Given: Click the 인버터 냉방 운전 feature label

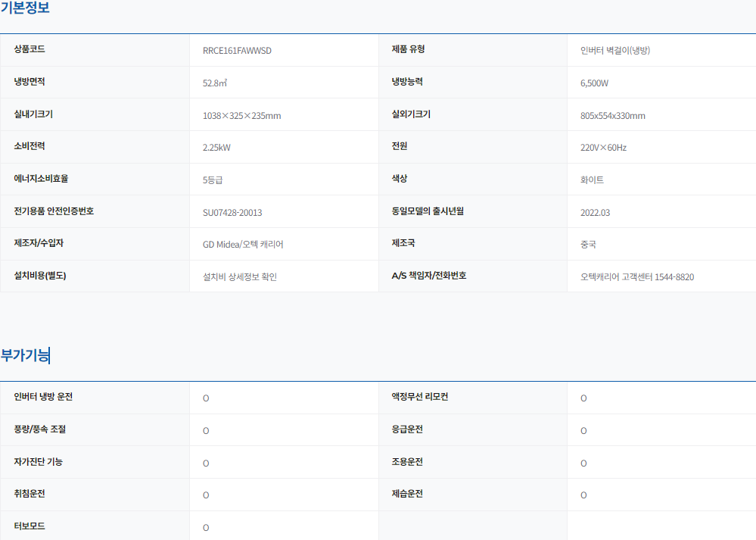Looking at the screenshot, I should click(43, 397).
